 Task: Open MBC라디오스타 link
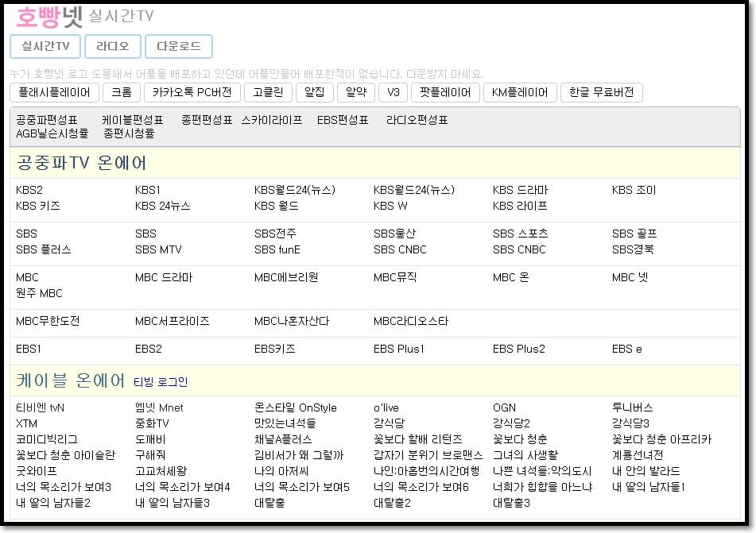coord(411,321)
